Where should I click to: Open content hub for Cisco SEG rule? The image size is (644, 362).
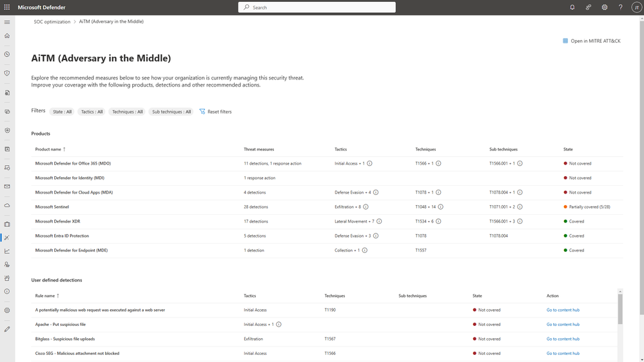[563, 354]
